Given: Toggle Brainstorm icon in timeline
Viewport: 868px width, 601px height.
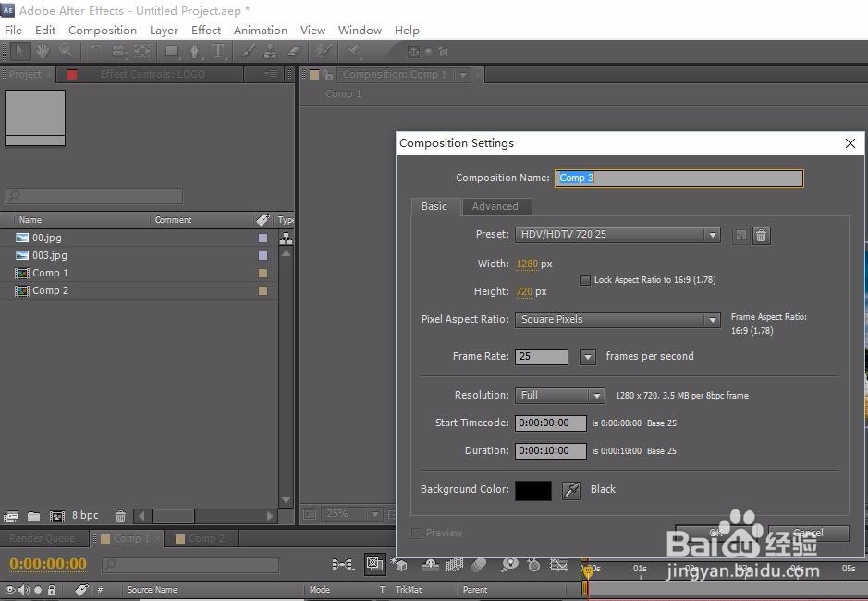Looking at the screenshot, I should click(509, 564).
